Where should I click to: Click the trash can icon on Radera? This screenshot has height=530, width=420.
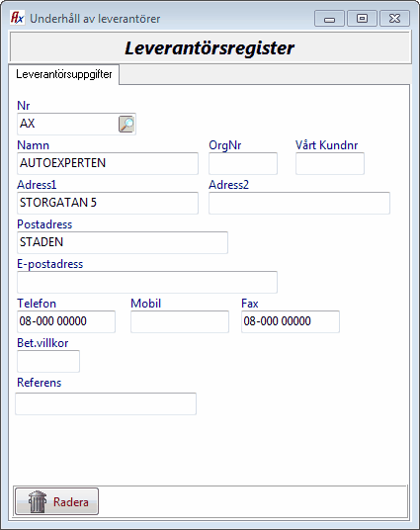38,501
